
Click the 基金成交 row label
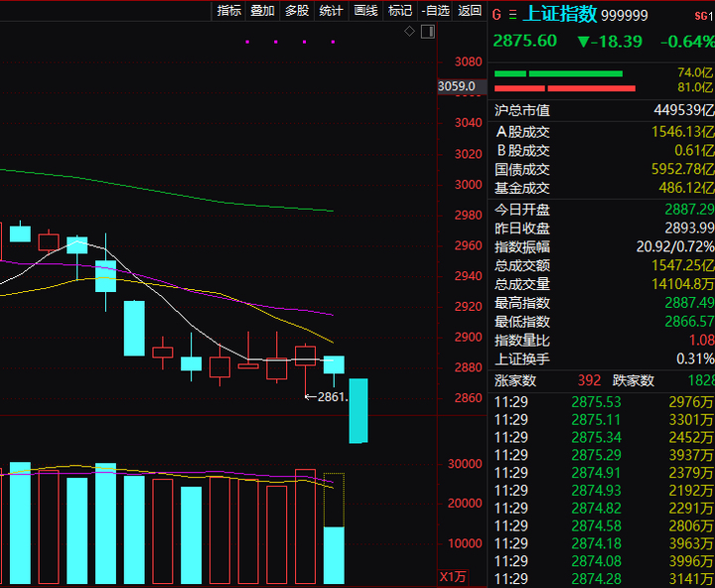coord(522,188)
